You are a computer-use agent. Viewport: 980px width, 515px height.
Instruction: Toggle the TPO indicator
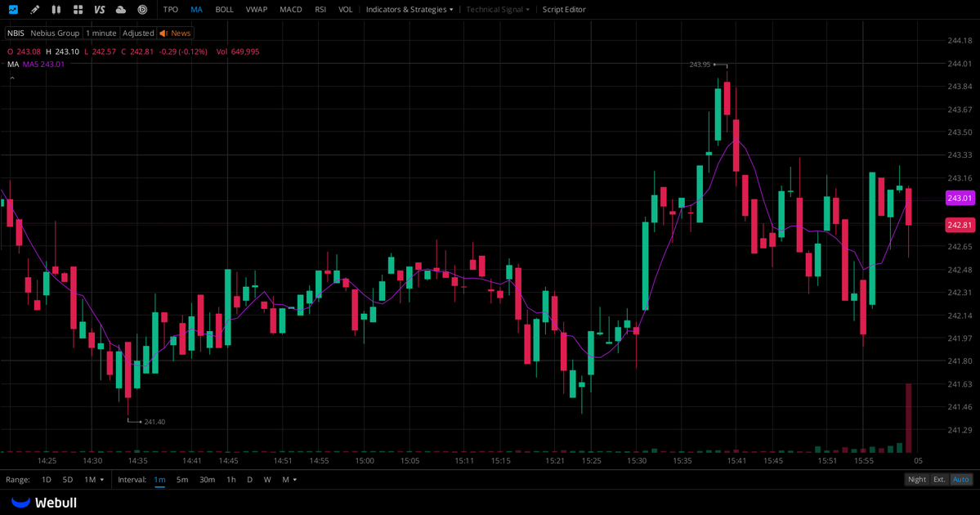(171, 9)
